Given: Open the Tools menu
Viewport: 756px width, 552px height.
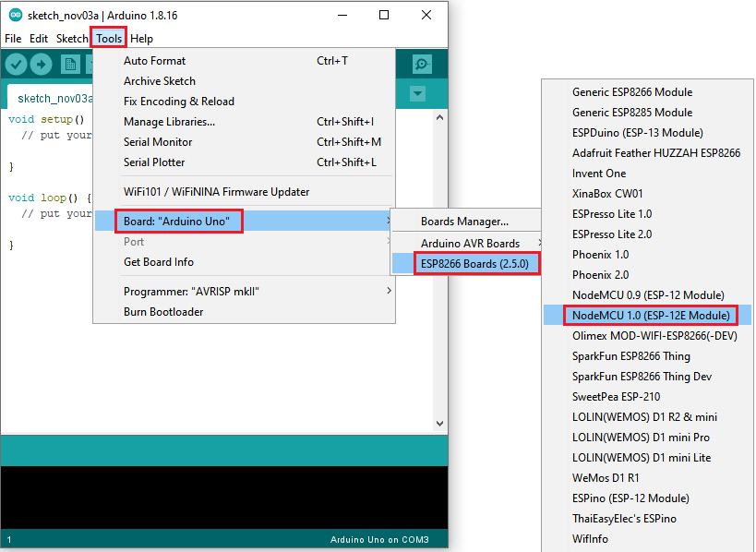Looking at the screenshot, I should [109, 39].
